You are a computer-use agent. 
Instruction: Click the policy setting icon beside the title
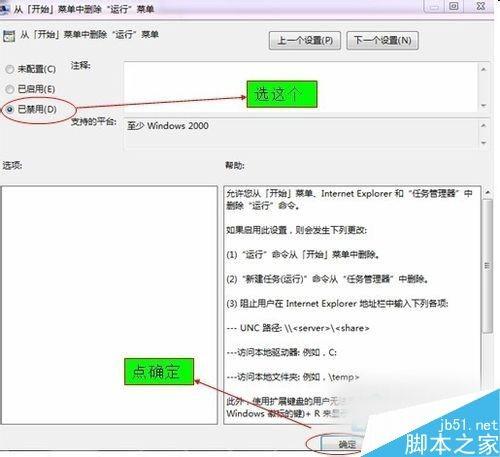pos(9,36)
